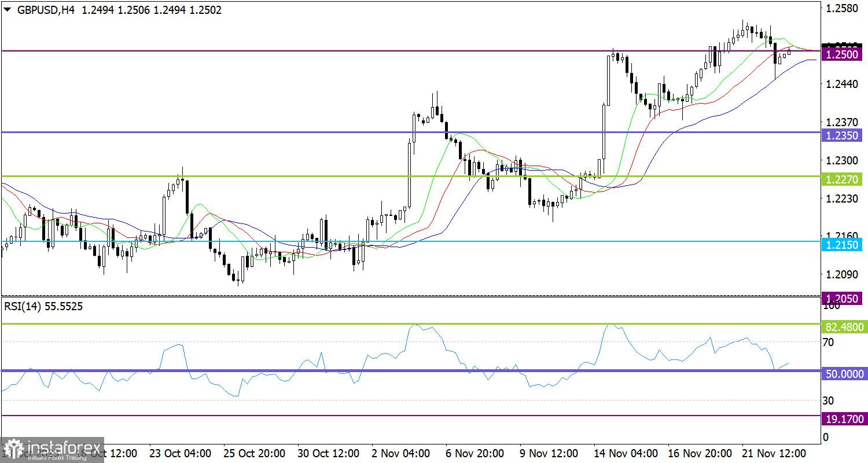Click the cyan 1.2150 price level label
868x463 pixels.
point(843,245)
